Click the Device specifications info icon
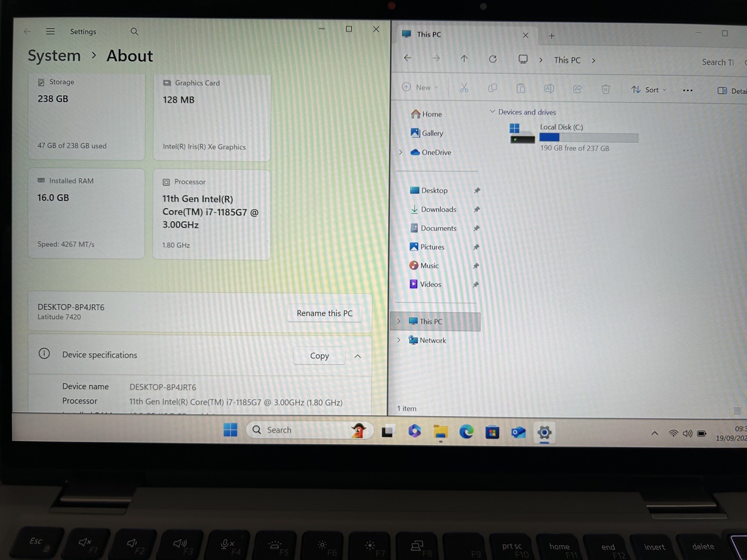The image size is (747, 560). pos(44,353)
